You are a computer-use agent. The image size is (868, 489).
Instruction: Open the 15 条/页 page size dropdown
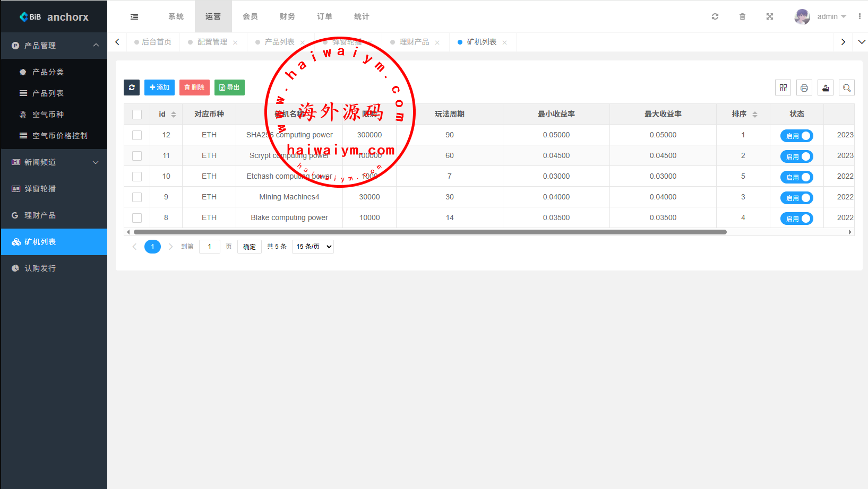pyautogui.click(x=313, y=247)
